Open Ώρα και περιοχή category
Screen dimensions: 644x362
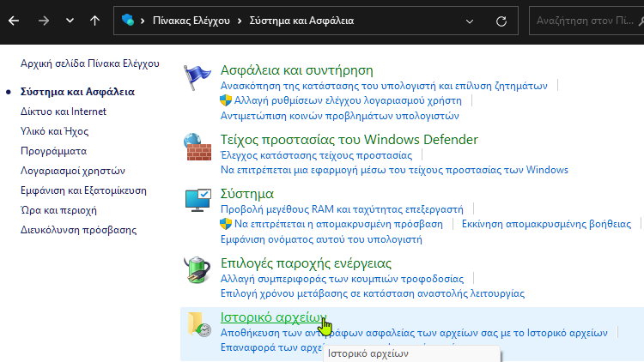coord(58,210)
